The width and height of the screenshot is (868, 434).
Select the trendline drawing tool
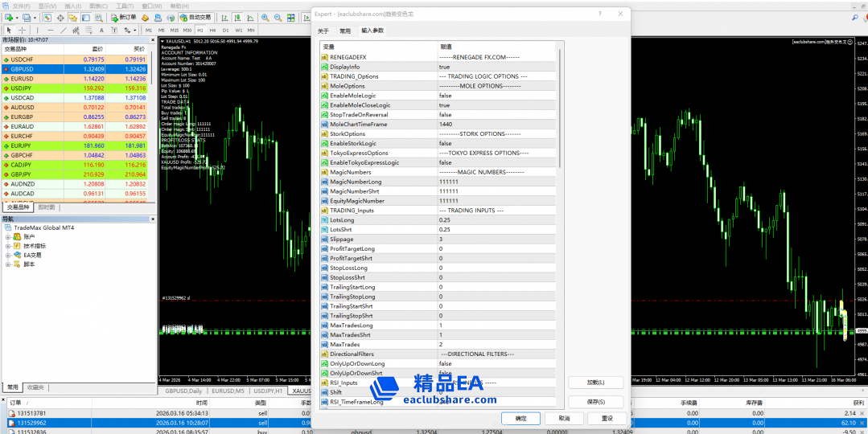pos(62,31)
